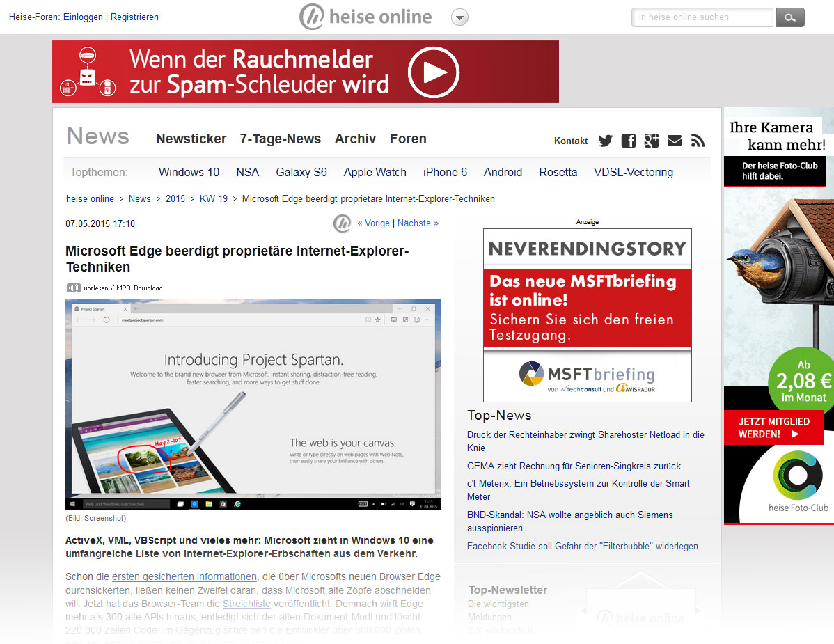
Task: Open the Einloggen link
Action: click(83, 17)
